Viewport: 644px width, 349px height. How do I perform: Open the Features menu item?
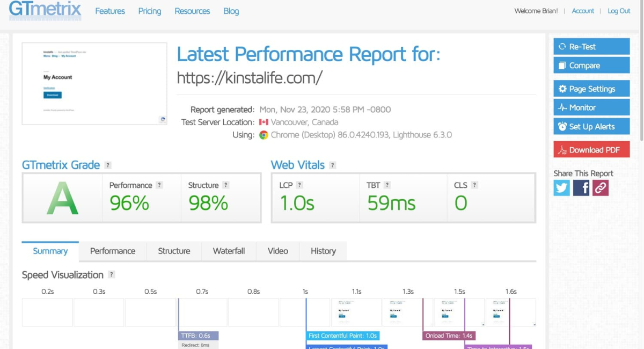110,11
